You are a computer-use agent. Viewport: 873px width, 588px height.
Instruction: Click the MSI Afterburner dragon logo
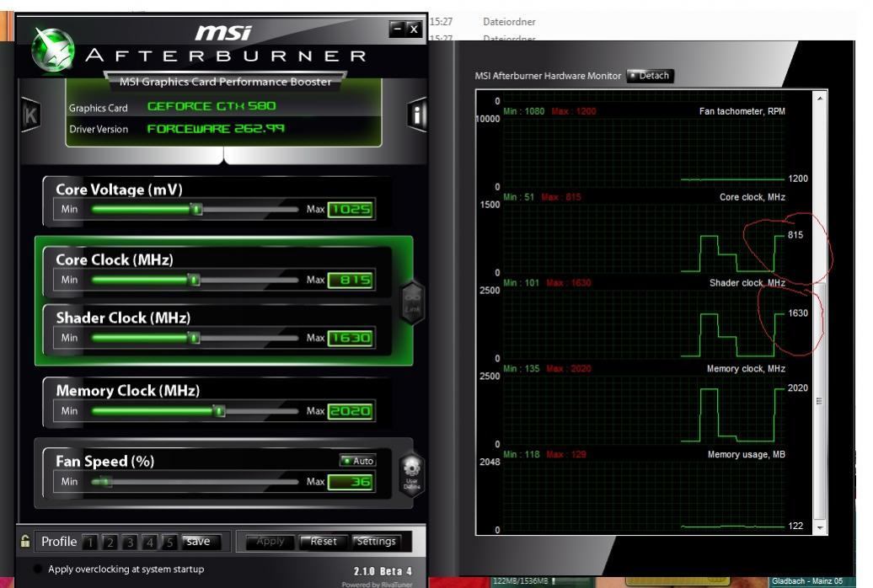(x=51, y=50)
